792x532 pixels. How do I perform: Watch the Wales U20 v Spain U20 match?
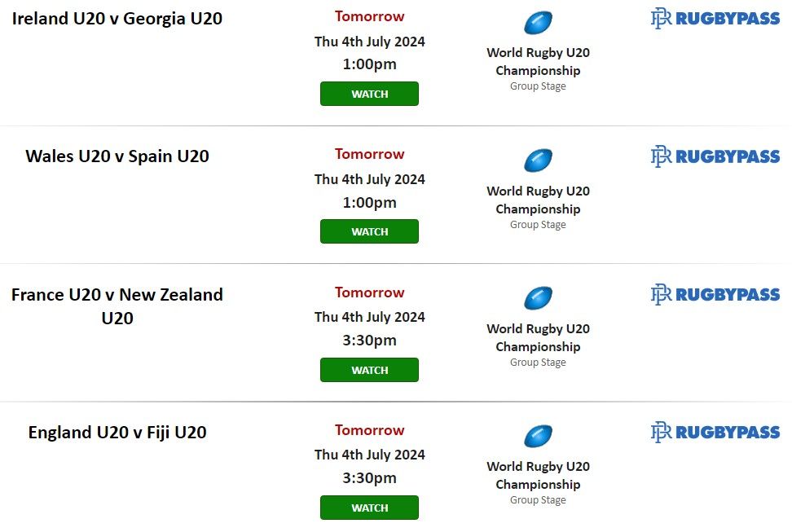tap(369, 231)
